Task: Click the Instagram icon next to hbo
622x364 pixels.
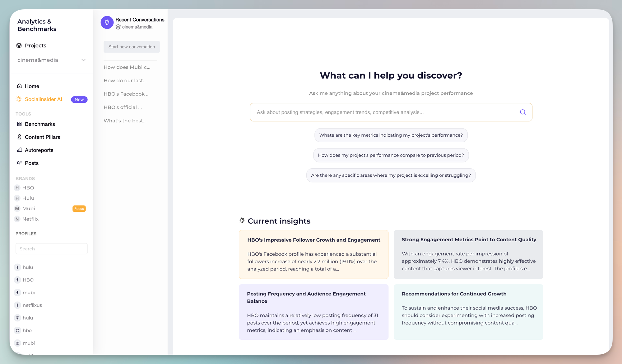Action: 17,330
